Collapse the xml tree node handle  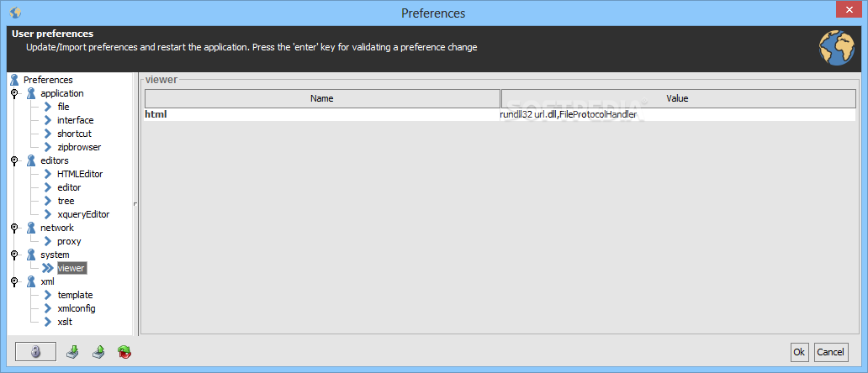[x=13, y=281]
